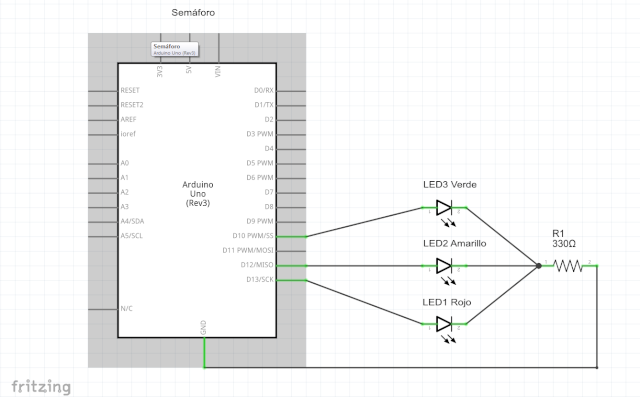Click the fritzing logo

coord(41,386)
